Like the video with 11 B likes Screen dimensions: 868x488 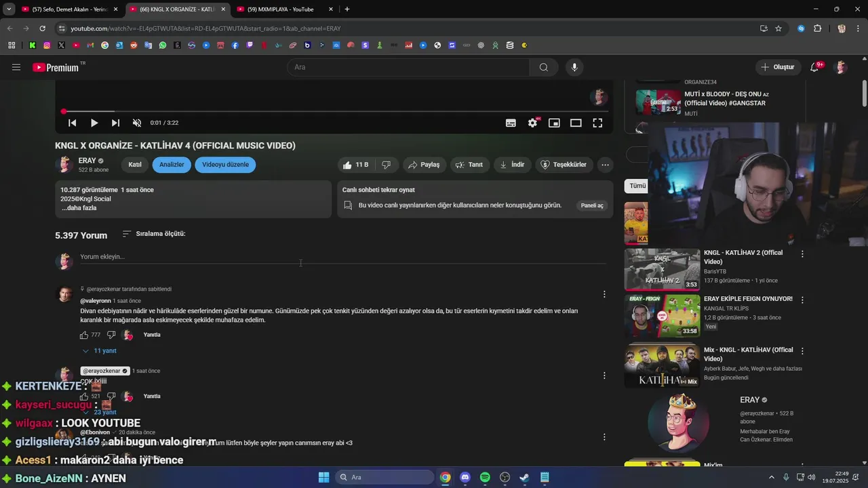(x=356, y=165)
